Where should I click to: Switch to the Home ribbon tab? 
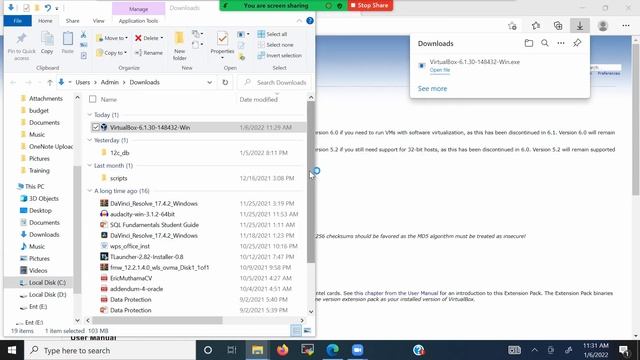pos(45,21)
